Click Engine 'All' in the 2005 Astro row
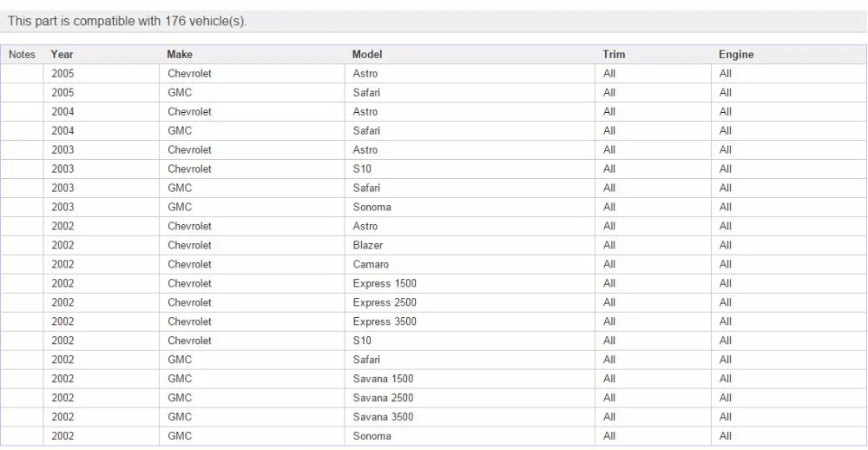Screen dimensions: 868x450 (x=726, y=74)
